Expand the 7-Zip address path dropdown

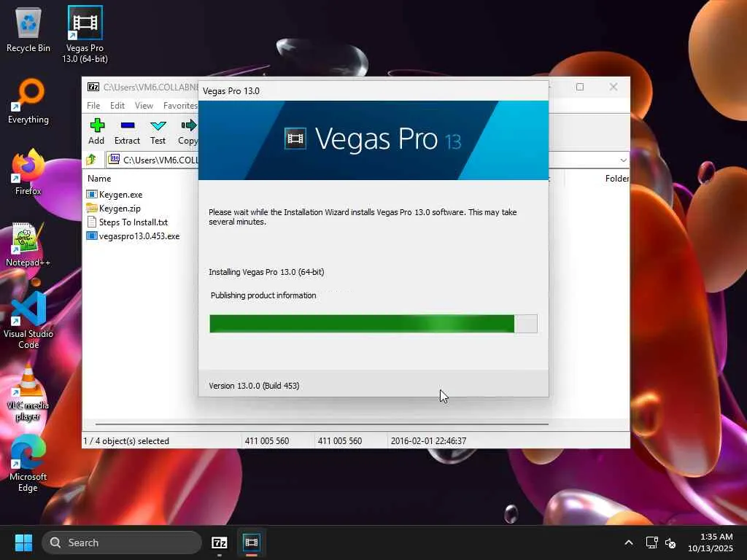[623, 160]
